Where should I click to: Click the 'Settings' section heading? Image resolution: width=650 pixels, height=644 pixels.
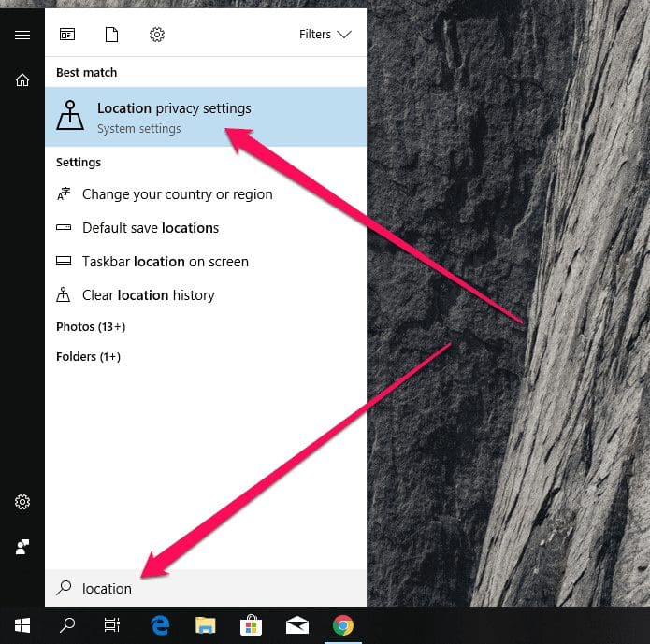pyautogui.click(x=79, y=162)
